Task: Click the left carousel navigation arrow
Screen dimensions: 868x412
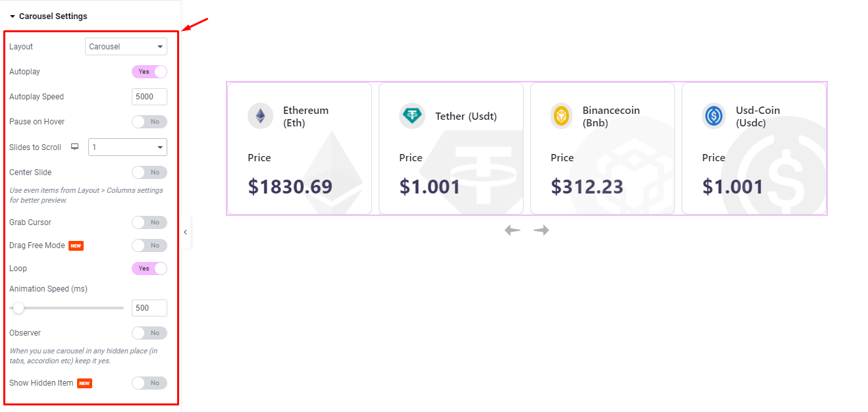Action: pyautogui.click(x=512, y=230)
